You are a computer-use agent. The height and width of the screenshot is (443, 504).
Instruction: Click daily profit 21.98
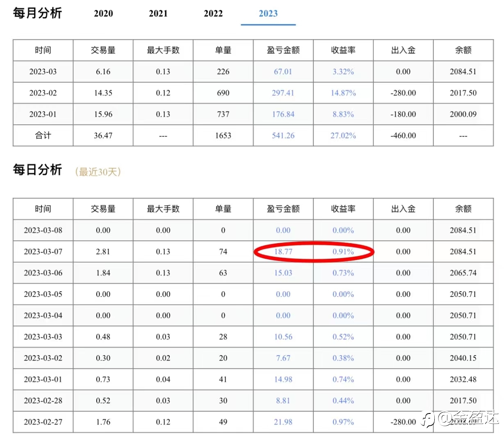283,422
